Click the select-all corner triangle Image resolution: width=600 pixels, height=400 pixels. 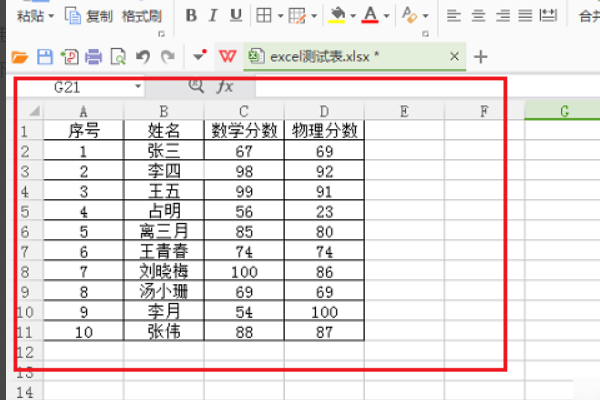[34, 111]
